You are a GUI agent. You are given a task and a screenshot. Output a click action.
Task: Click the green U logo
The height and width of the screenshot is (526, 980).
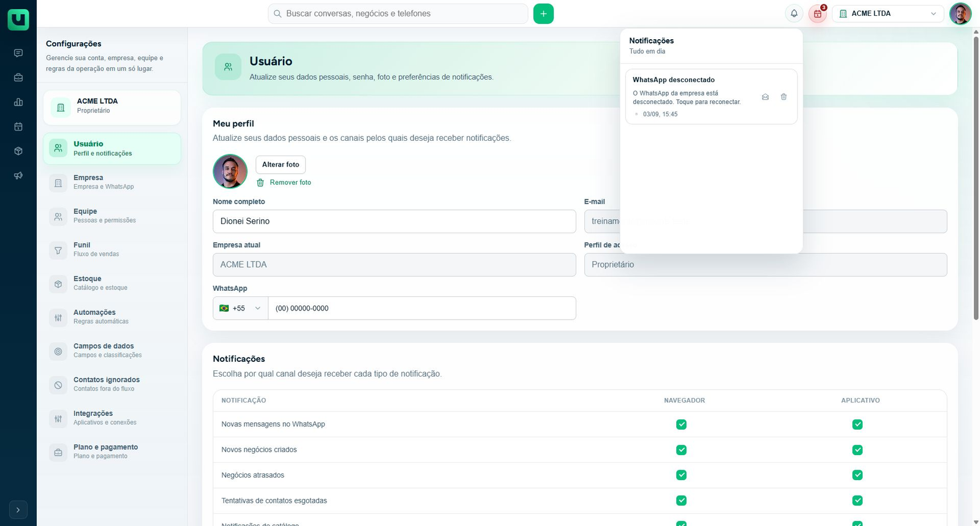tap(18, 20)
